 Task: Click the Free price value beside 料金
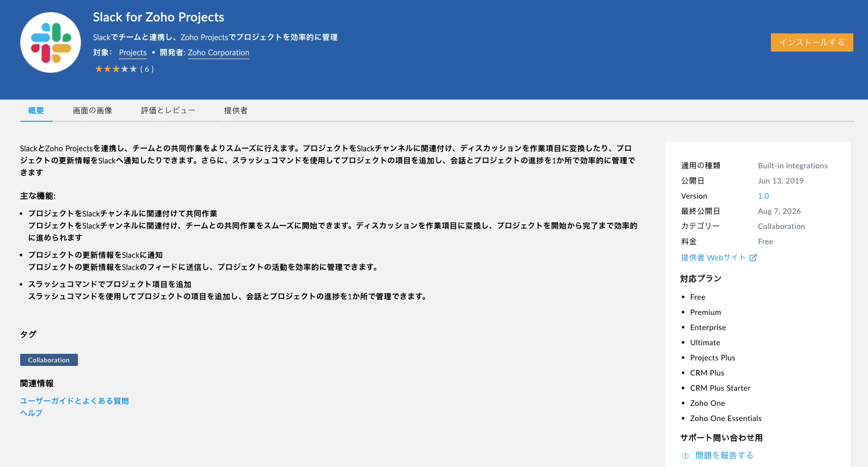tap(765, 242)
